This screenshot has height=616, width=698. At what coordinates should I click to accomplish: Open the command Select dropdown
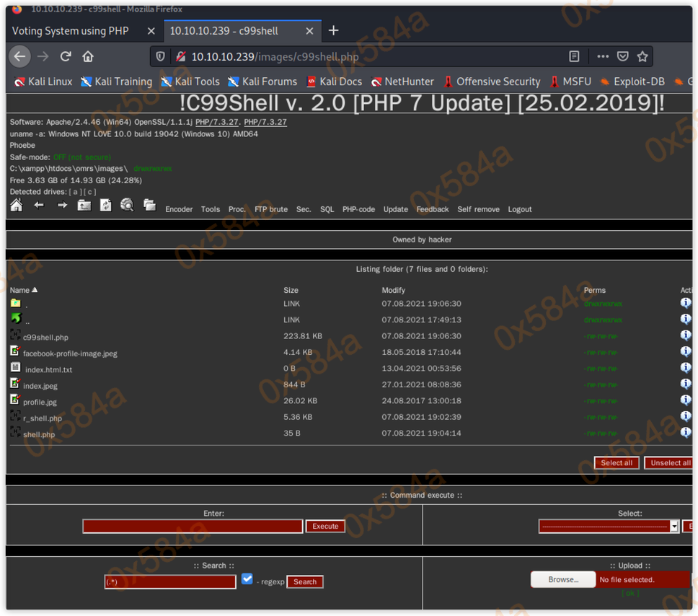click(x=609, y=527)
